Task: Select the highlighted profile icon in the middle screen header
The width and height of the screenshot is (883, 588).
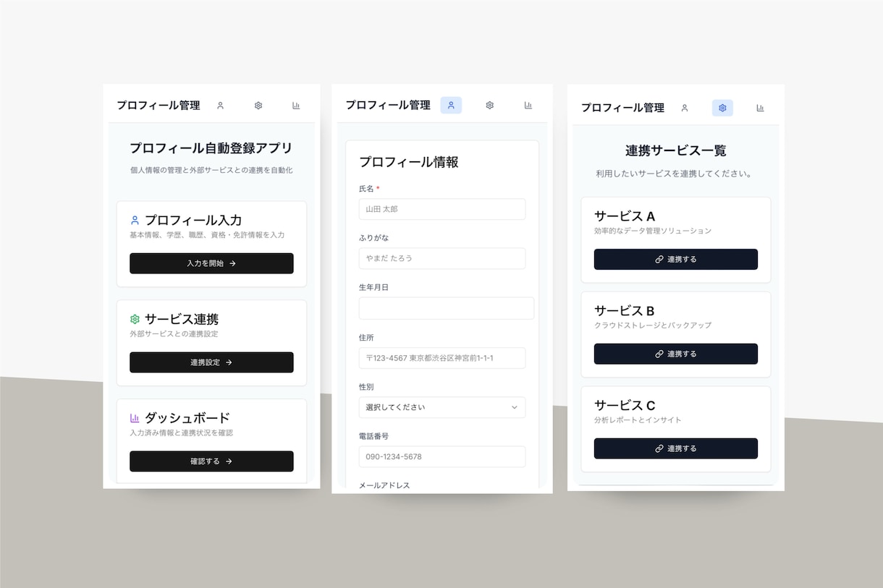Action: pyautogui.click(x=451, y=105)
